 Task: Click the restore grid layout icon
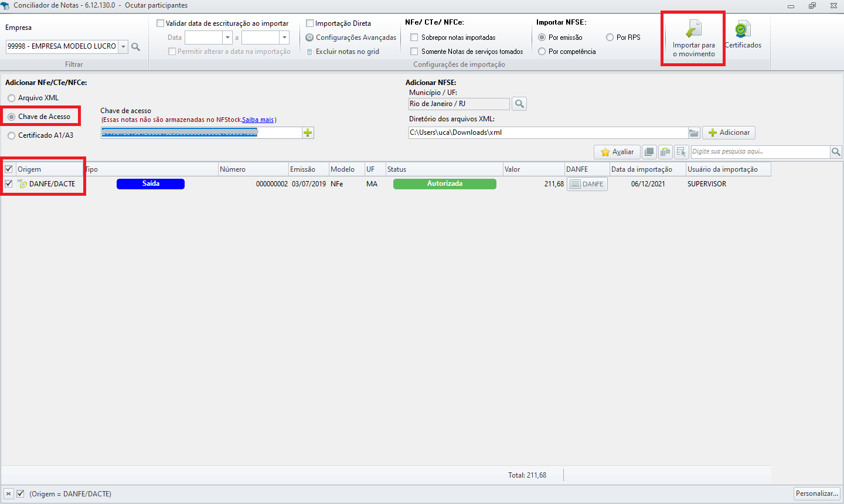click(x=665, y=152)
